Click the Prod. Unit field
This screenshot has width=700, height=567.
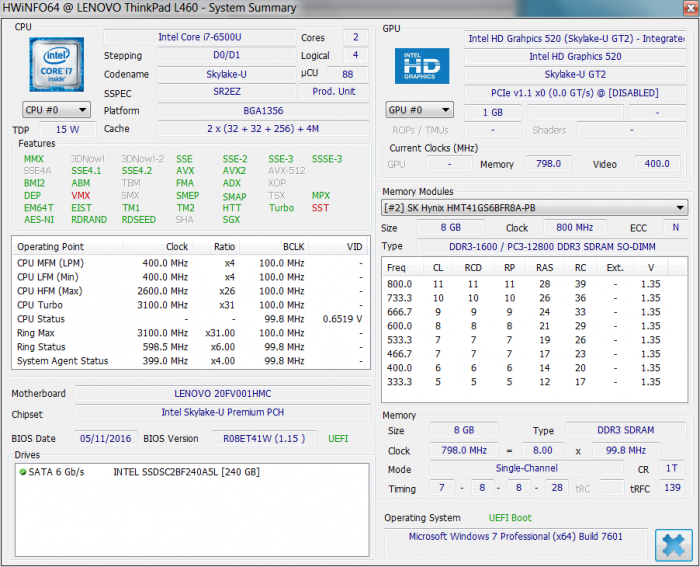point(334,92)
